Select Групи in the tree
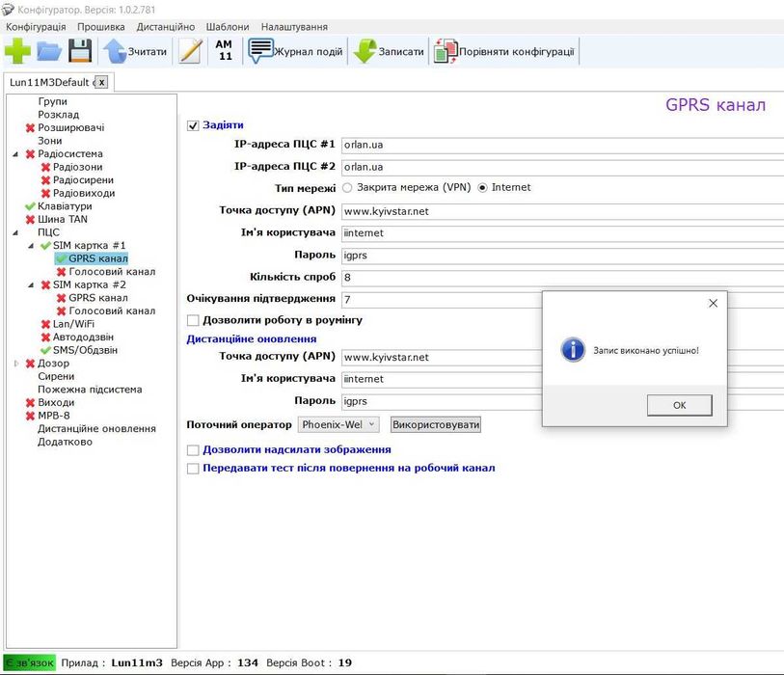This screenshot has height=675, width=784. (x=52, y=101)
